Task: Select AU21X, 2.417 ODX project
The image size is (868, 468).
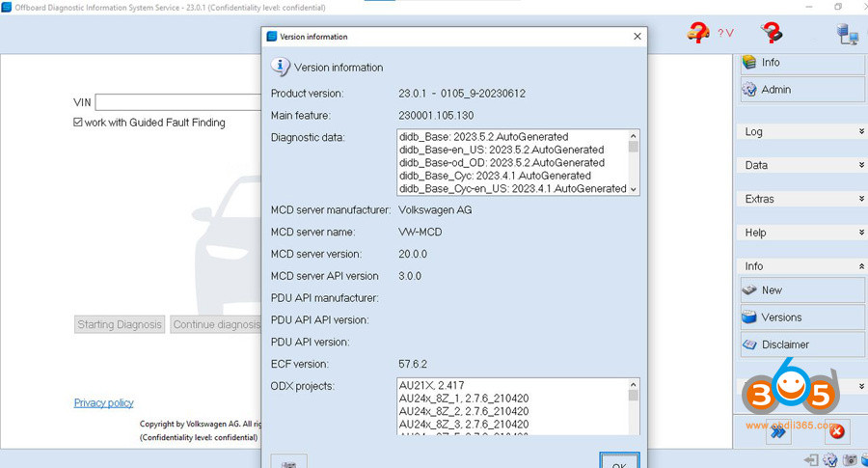Action: coord(432,385)
